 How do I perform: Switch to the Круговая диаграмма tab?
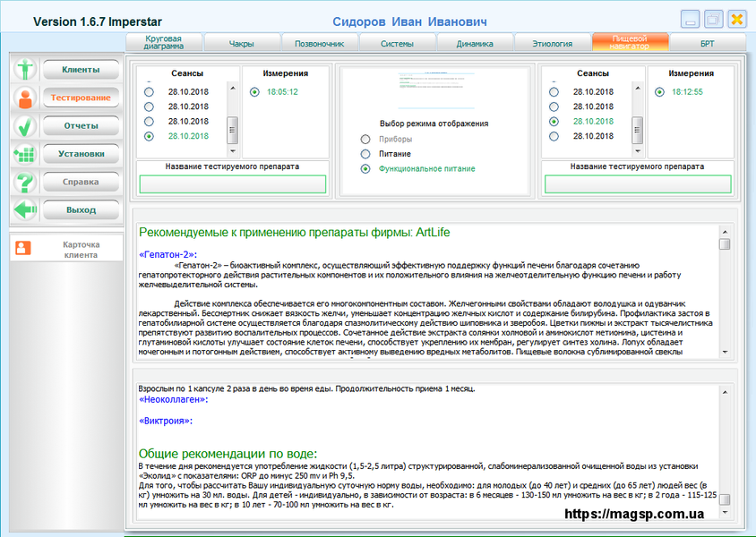(163, 42)
